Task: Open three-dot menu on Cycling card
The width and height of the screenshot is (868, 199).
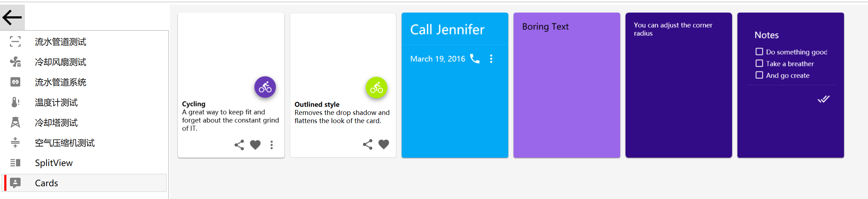Action: coord(271,145)
